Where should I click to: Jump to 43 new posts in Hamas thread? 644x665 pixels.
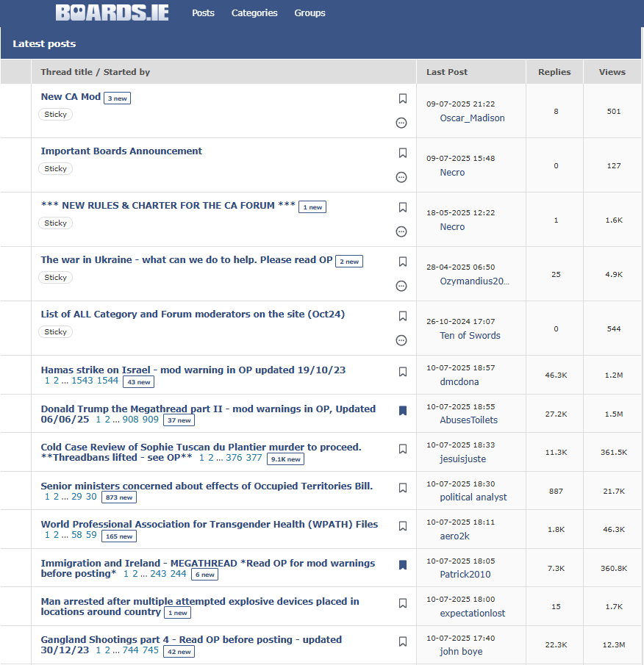pos(139,382)
